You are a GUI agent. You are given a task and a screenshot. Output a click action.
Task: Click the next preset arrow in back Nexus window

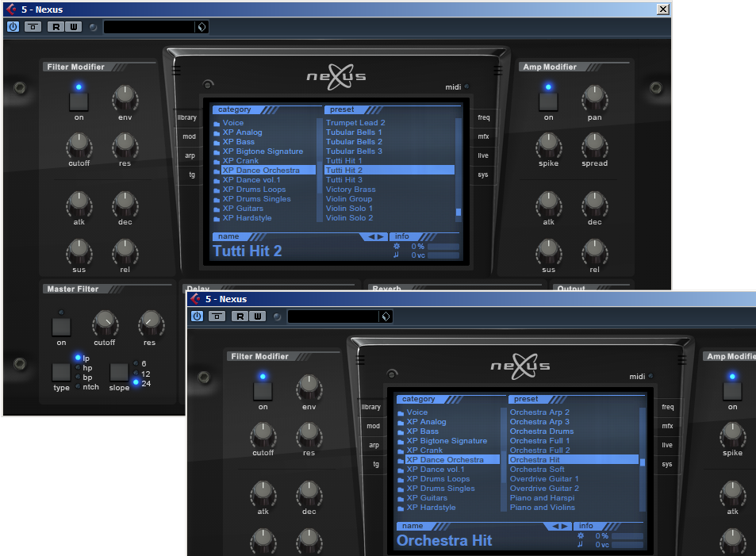tap(381, 237)
